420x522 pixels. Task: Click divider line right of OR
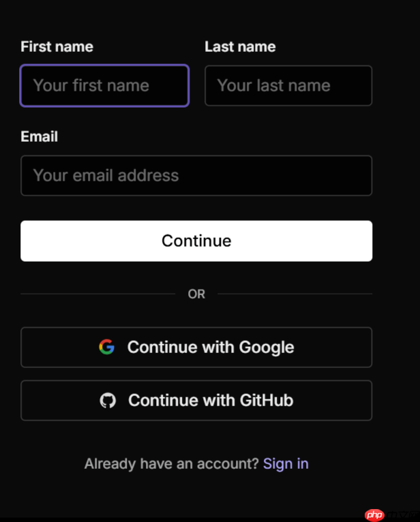point(295,294)
